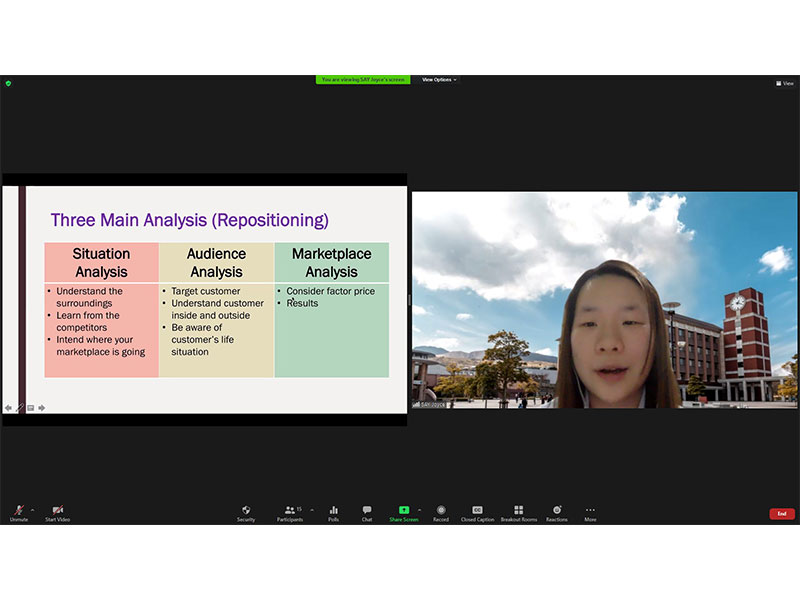800x600 pixels.
Task: Open Breakout Rooms
Action: (x=518, y=511)
